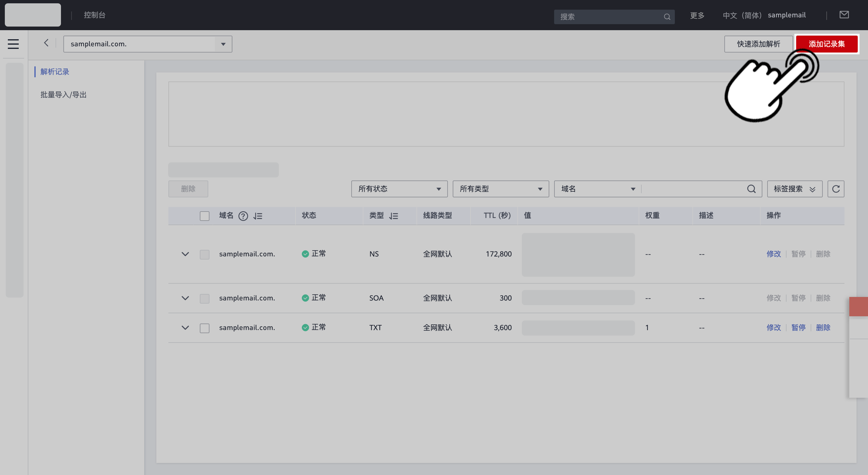Toggle the select-all header checkbox

pos(205,216)
